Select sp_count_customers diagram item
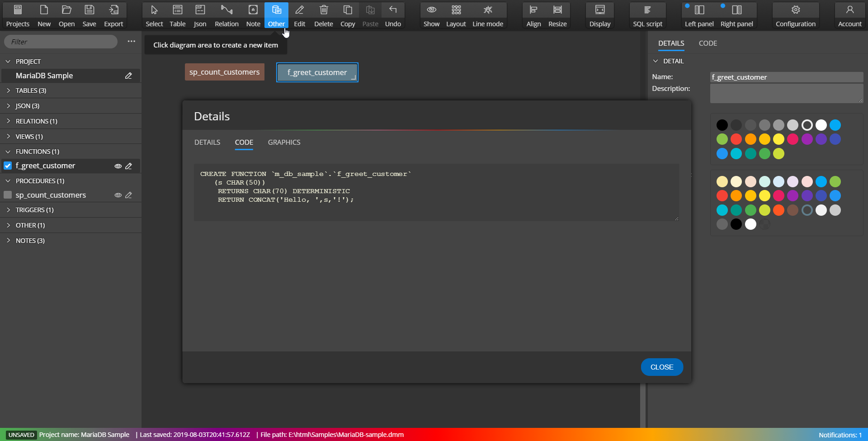The image size is (868, 441). click(225, 72)
